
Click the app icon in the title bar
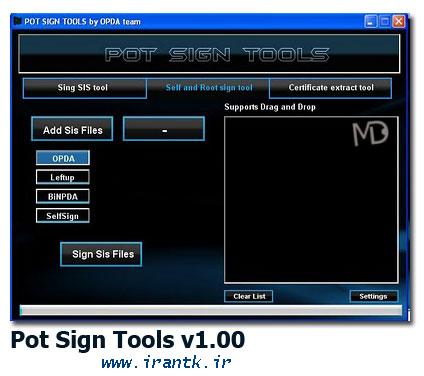tap(17, 21)
